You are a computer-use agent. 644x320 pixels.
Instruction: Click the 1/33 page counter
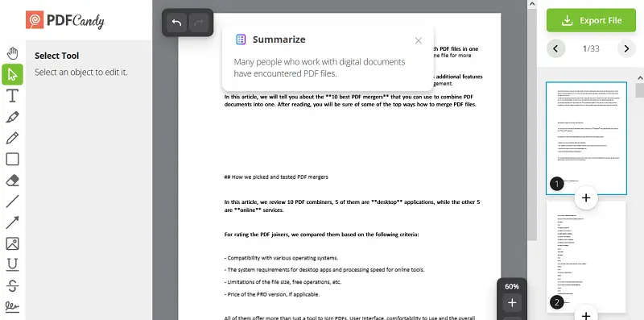pos(591,48)
